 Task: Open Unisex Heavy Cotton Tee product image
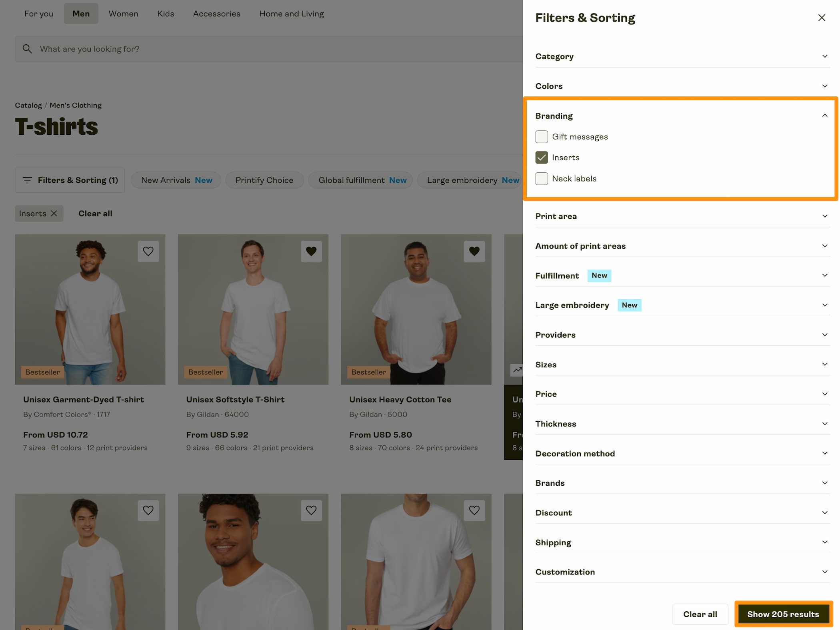[416, 310]
